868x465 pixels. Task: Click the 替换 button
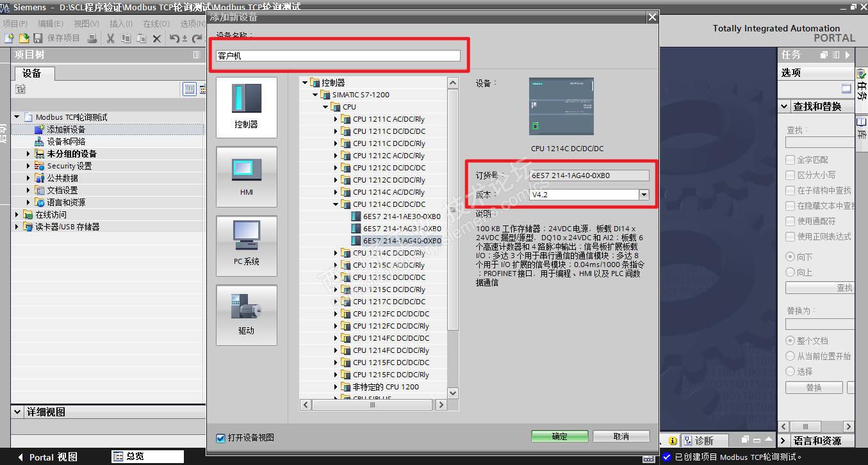(x=814, y=387)
